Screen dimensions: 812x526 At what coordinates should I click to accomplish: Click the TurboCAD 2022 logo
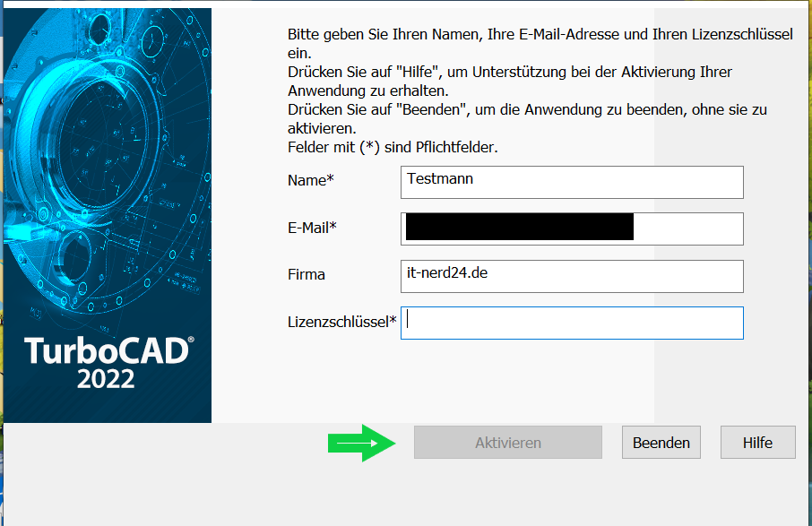[x=109, y=364]
